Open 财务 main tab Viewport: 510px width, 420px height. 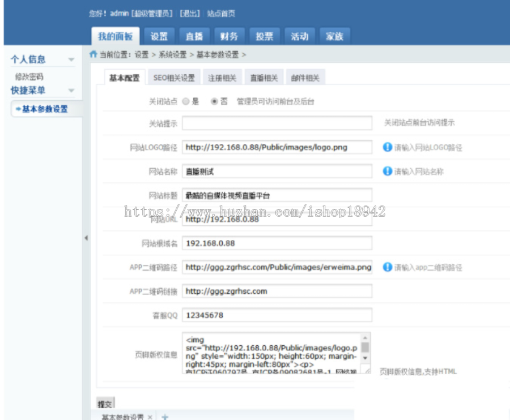(x=229, y=36)
